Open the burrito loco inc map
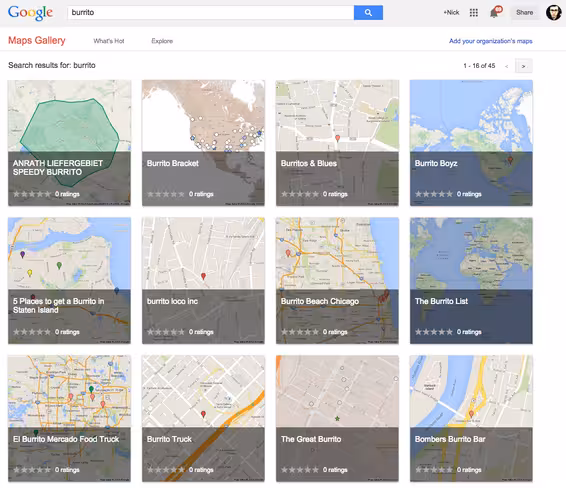The height and width of the screenshot is (488, 566). 203,280
